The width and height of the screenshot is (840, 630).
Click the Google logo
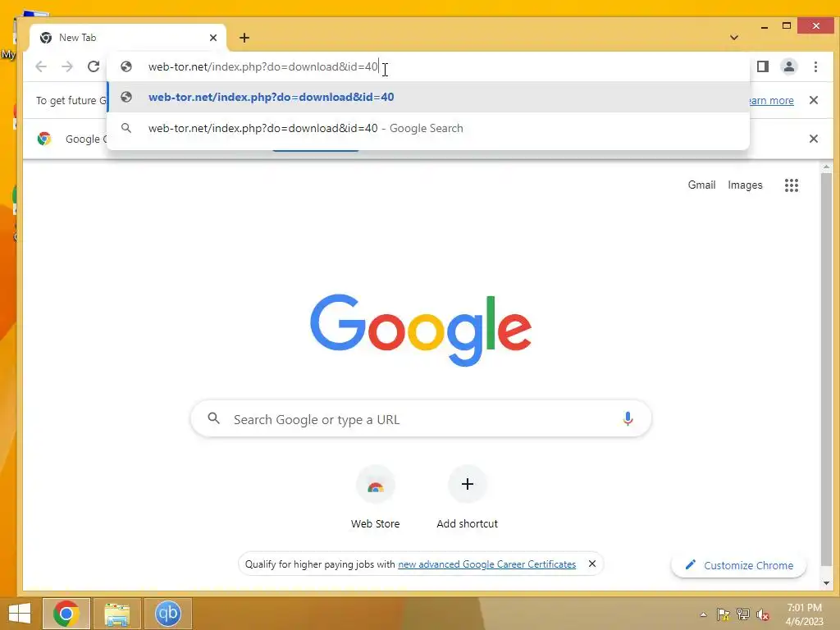click(421, 330)
